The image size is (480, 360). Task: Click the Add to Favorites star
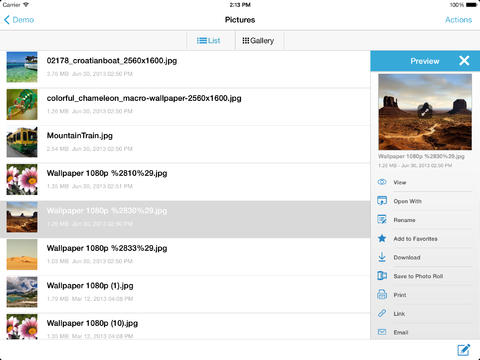coord(382,238)
